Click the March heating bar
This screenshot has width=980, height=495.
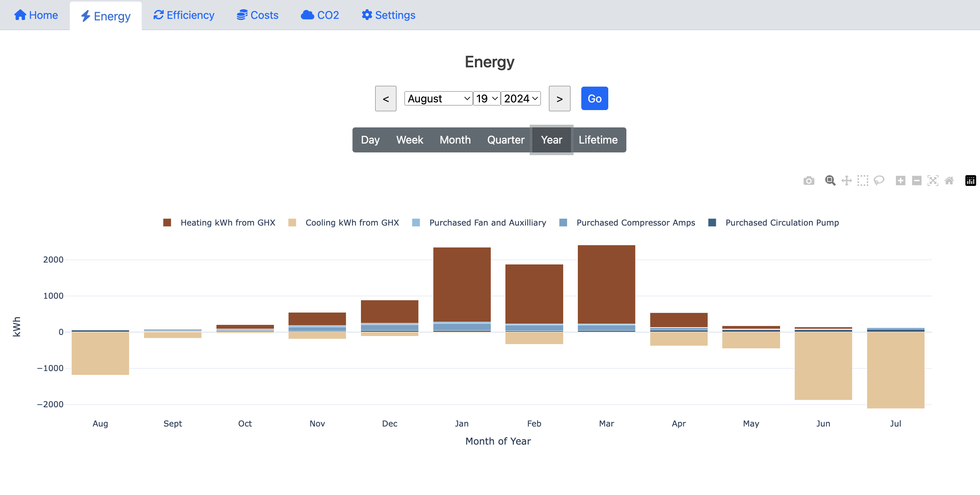click(606, 284)
